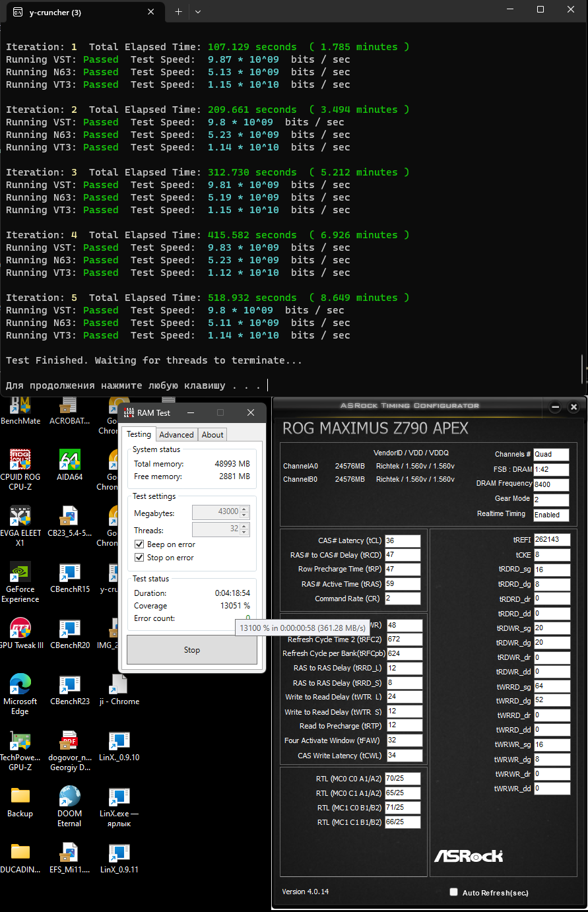
Task: Click the DRAM Frequency field showing 8400
Action: pos(551,484)
